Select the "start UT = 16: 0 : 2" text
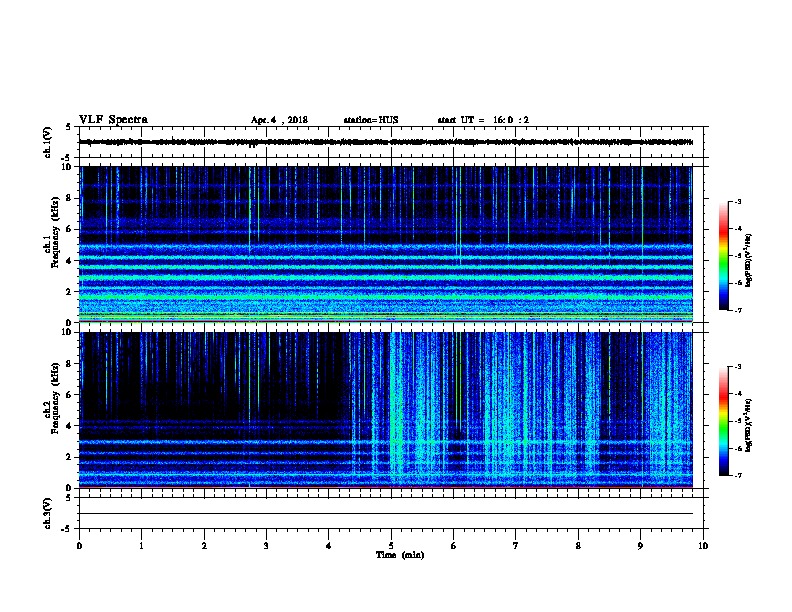 point(483,120)
